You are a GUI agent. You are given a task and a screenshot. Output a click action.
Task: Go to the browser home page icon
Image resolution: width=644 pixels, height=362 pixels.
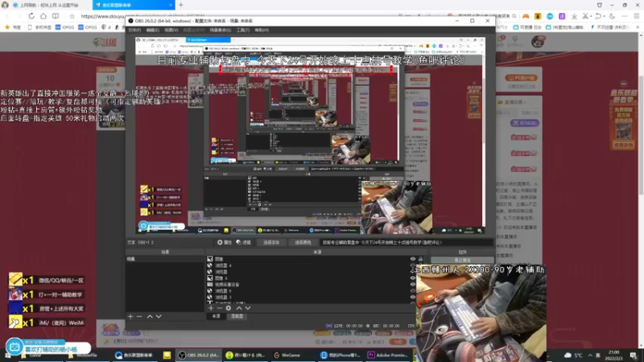[x=43, y=16]
